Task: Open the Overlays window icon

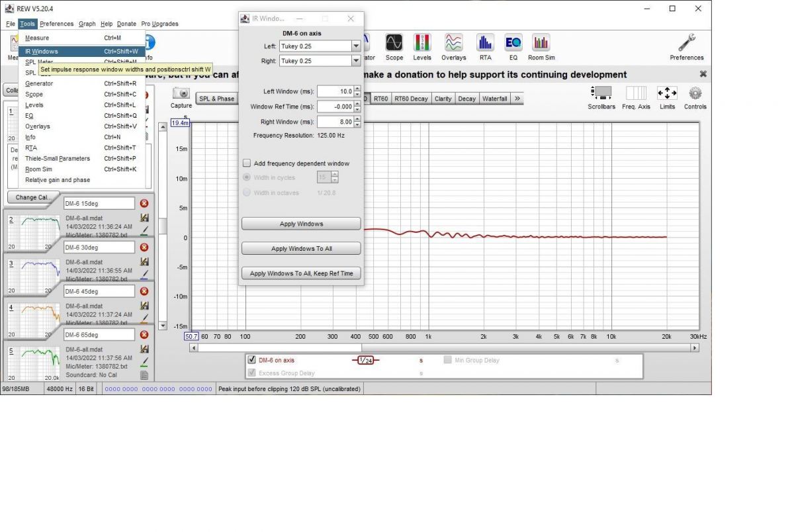Action: point(453,44)
